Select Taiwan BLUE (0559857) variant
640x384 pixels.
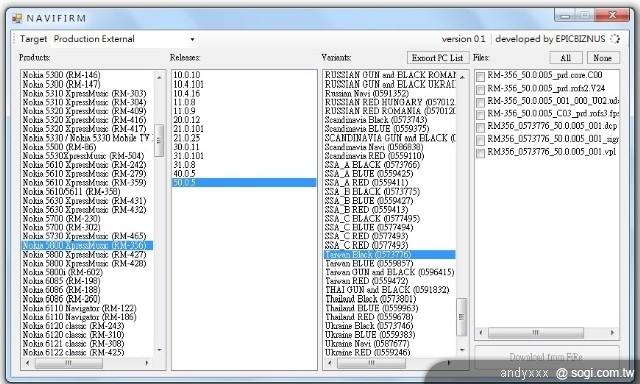coord(369,263)
